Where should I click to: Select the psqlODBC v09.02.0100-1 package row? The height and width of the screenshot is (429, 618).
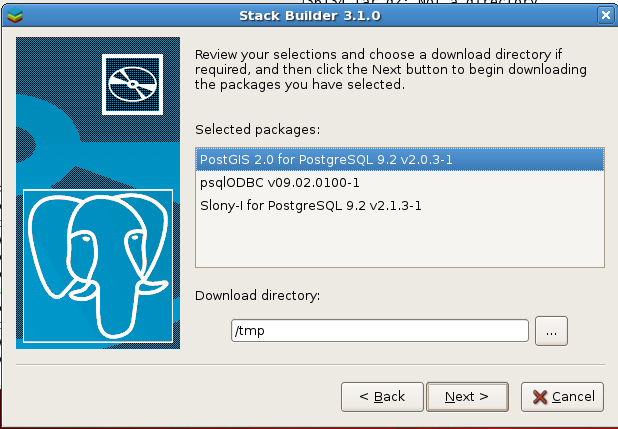pos(400,183)
